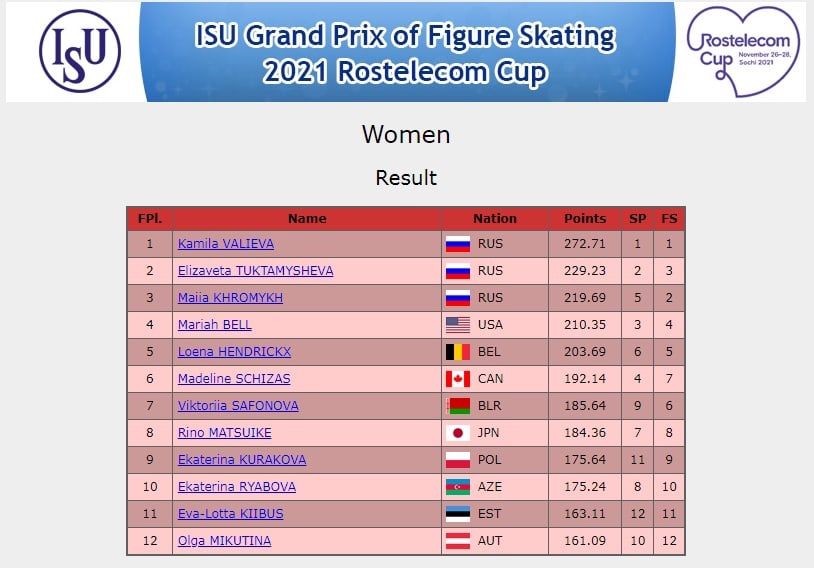814x568 pixels.
Task: Click the Points column header
Action: tap(585, 219)
